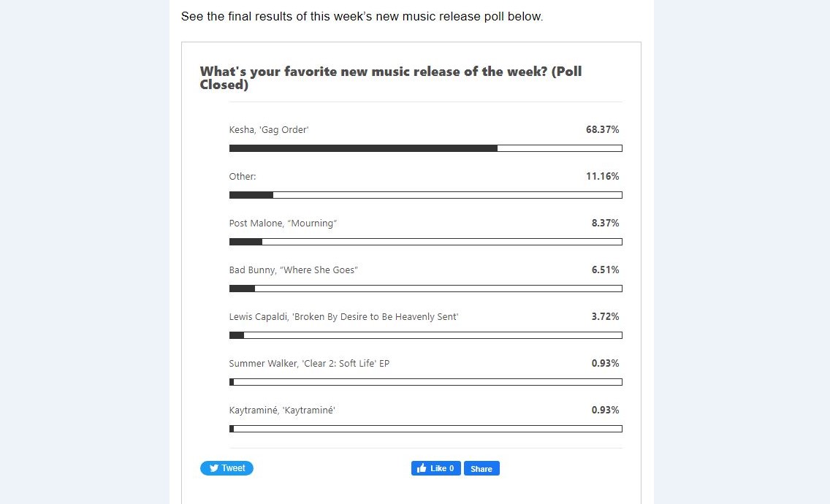Click the Lewis Capaldi results bar
Screen dimensions: 830x504
(425, 335)
